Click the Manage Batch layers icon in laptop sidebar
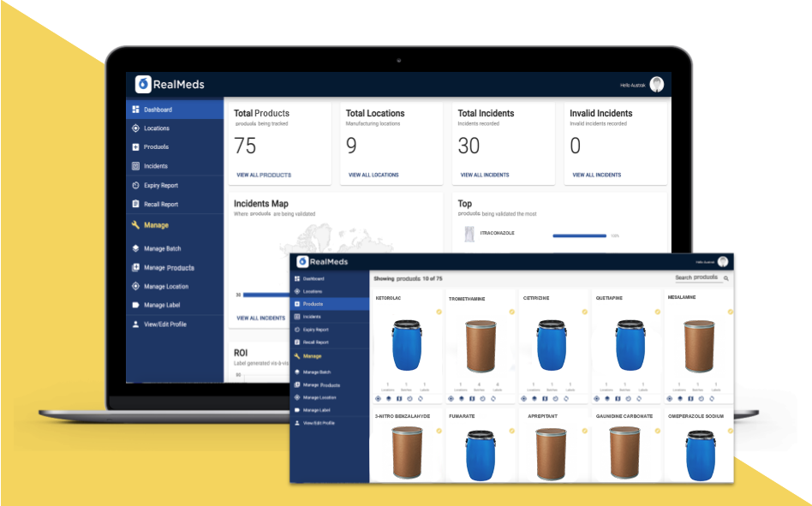Image resolution: width=812 pixels, height=506 pixels. [x=135, y=248]
